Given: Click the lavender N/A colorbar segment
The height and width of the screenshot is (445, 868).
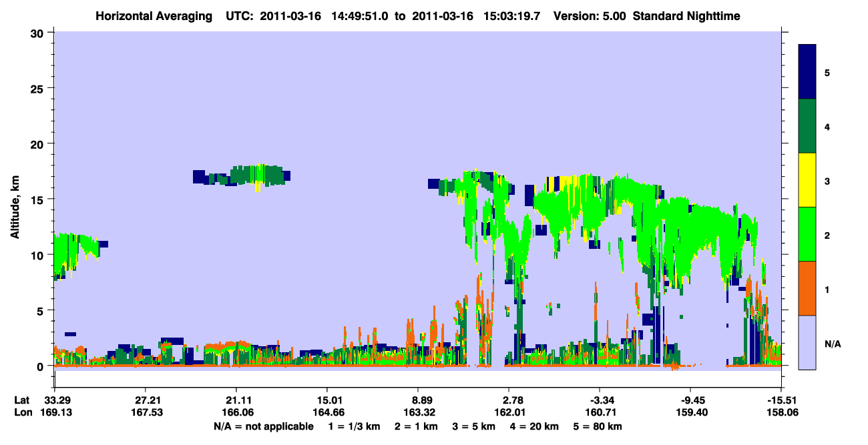Looking at the screenshot, I should pos(807,342).
